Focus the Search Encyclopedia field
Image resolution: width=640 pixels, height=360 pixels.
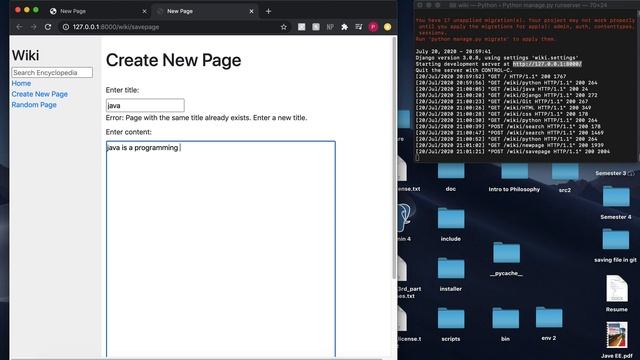click(x=52, y=73)
